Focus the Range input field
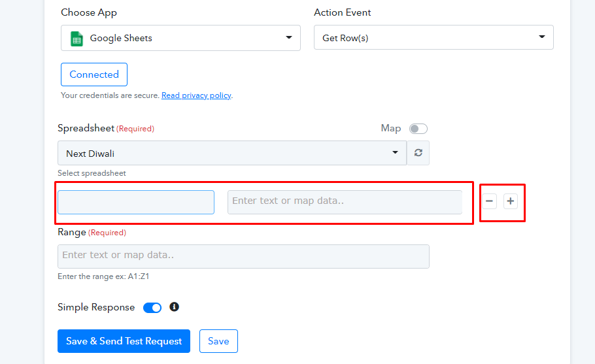Viewport: 595px width, 364px height. tap(243, 256)
